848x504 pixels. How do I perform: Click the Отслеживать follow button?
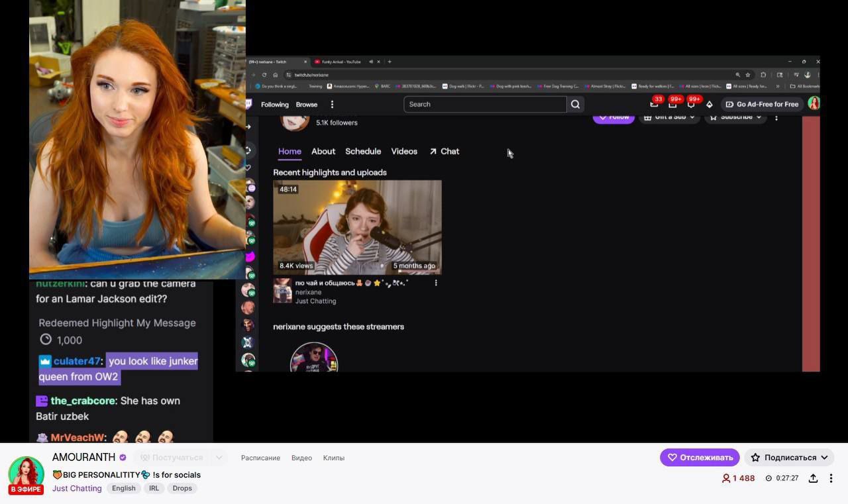tap(700, 458)
